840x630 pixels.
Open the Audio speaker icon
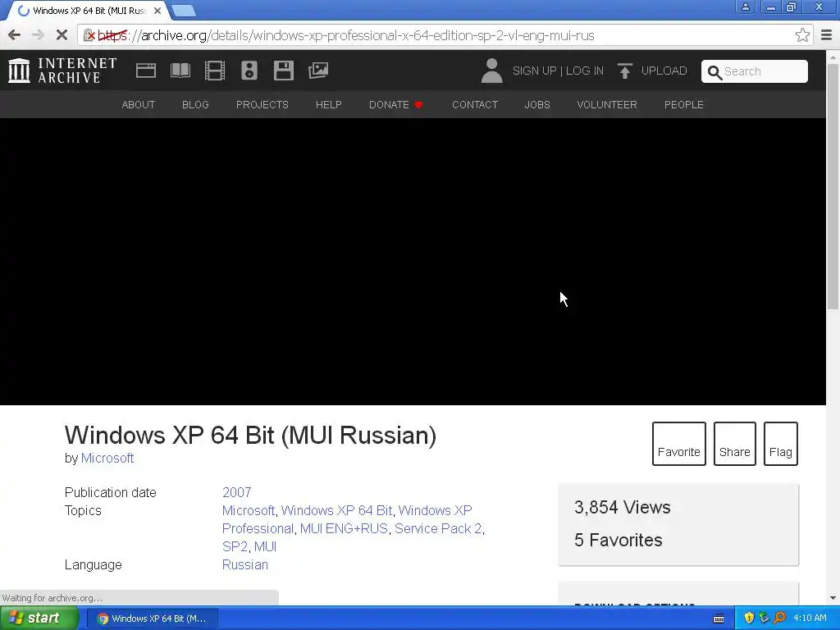[x=249, y=71]
